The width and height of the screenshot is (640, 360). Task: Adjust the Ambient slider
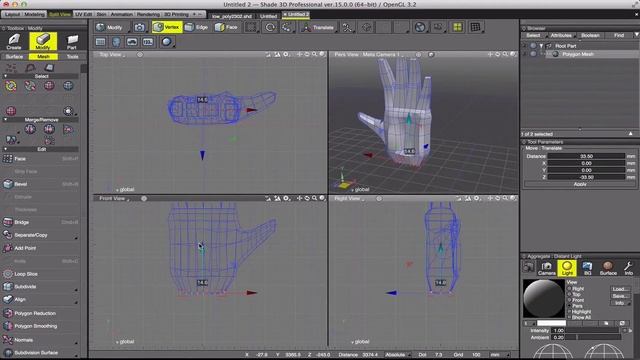(x=594, y=337)
